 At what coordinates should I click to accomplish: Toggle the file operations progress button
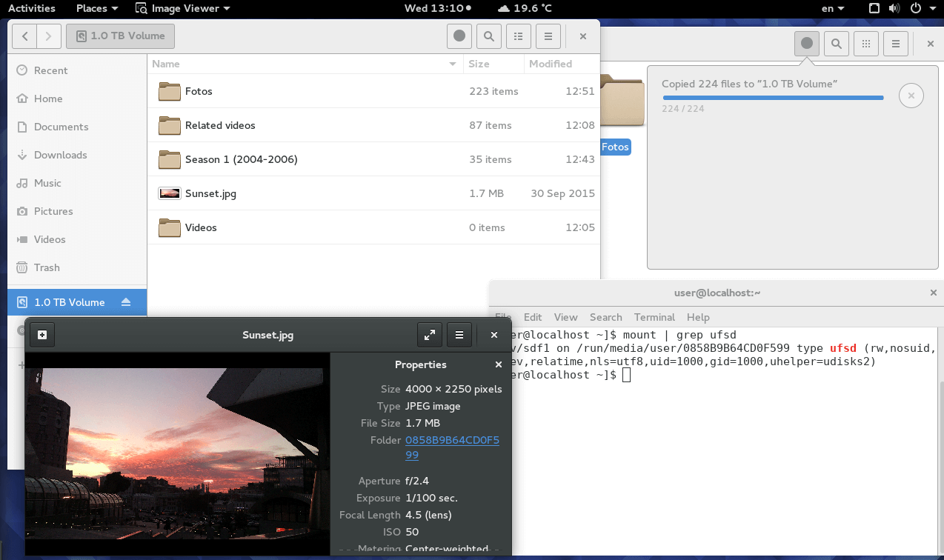point(807,44)
